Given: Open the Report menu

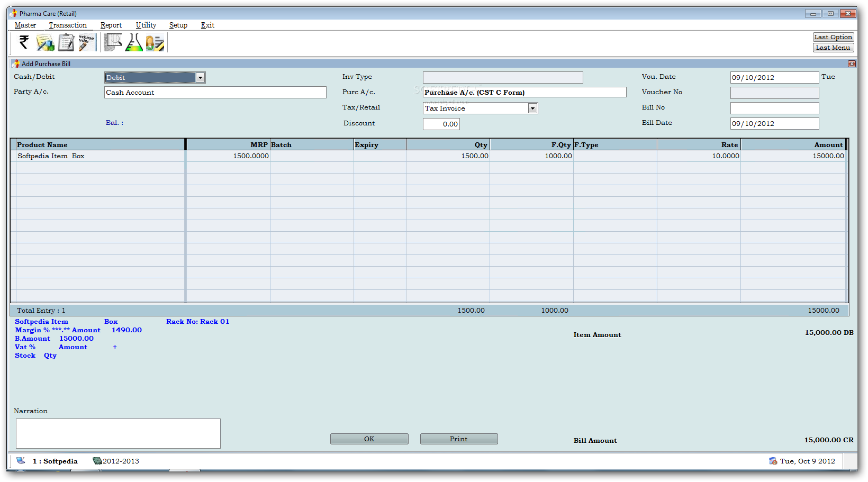Looking at the screenshot, I should pos(111,25).
